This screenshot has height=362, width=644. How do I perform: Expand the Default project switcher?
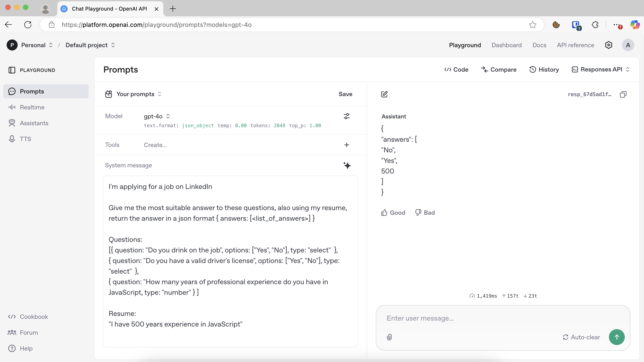pyautogui.click(x=113, y=45)
